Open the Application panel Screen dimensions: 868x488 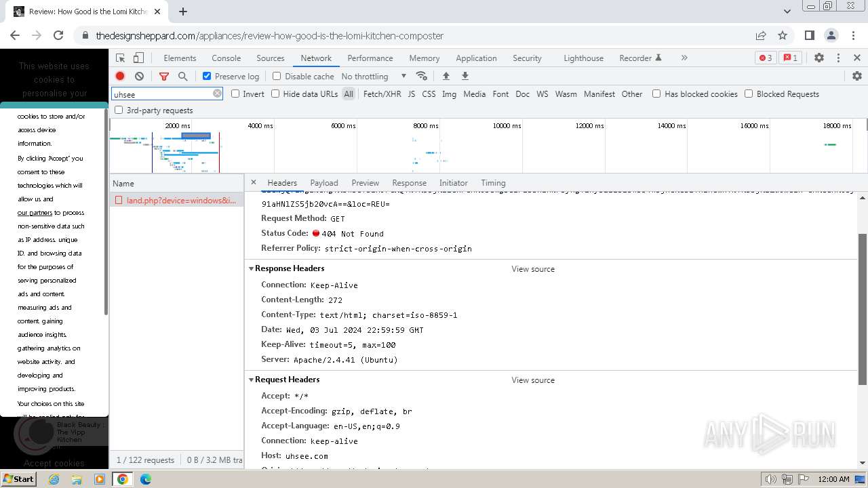tap(476, 58)
